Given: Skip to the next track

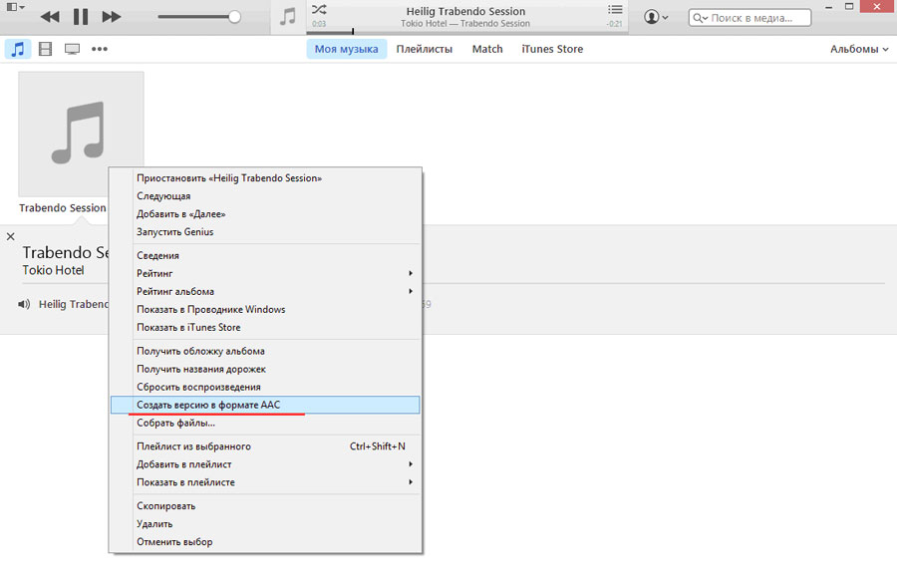Looking at the screenshot, I should [x=112, y=17].
